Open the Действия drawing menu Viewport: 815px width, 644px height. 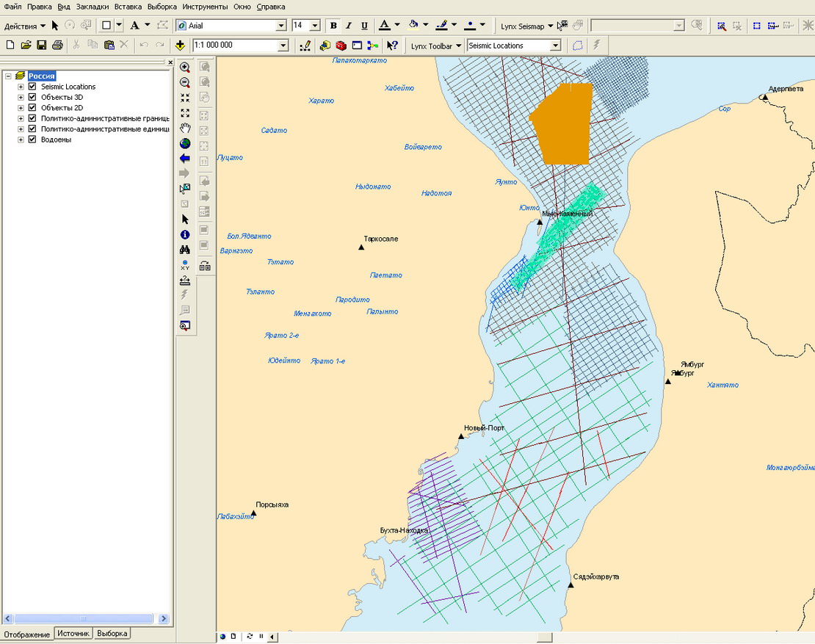pyautogui.click(x=24, y=26)
